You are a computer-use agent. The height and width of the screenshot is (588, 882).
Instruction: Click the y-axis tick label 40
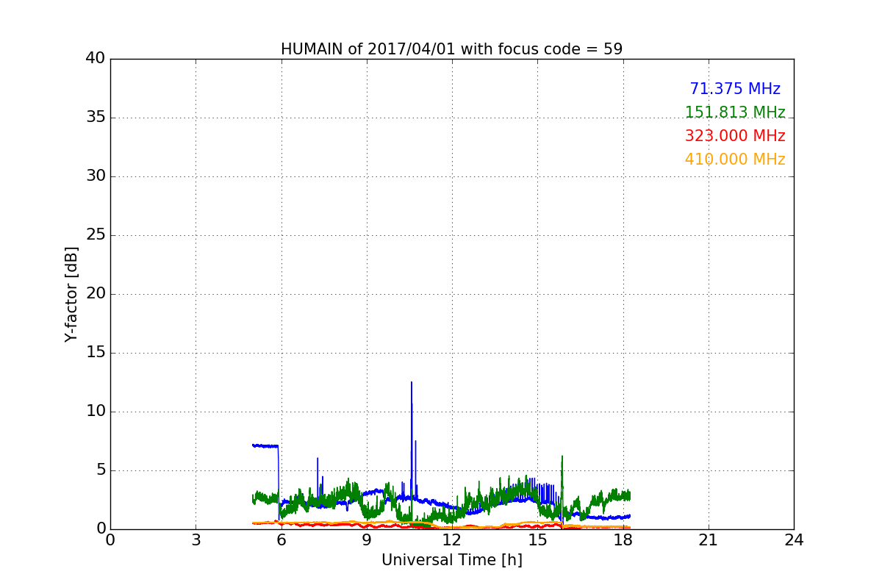click(95, 59)
